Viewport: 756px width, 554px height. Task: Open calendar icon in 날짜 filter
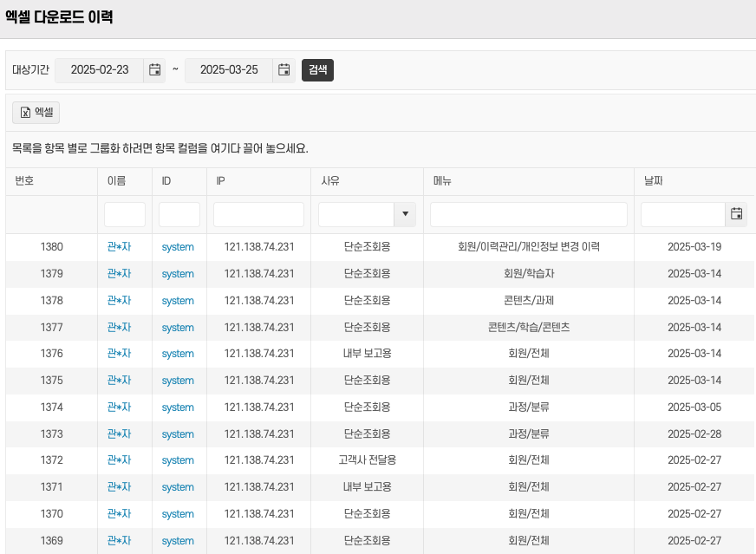pyautogui.click(x=736, y=214)
